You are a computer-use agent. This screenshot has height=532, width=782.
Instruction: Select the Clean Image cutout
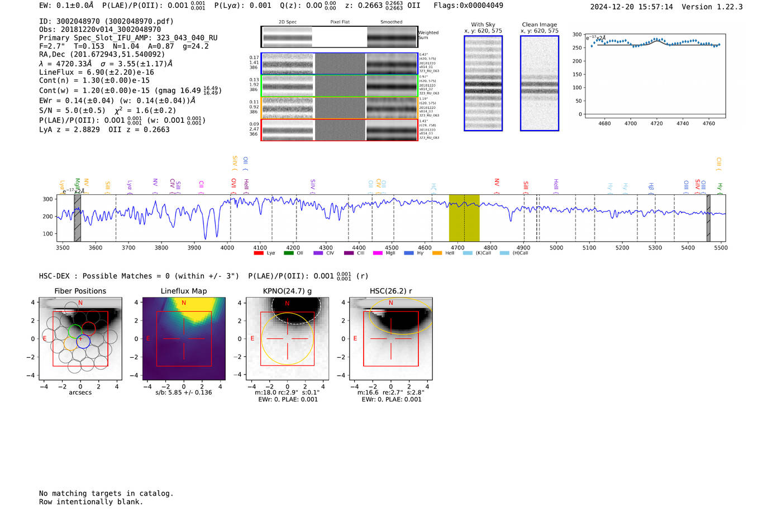(x=540, y=83)
